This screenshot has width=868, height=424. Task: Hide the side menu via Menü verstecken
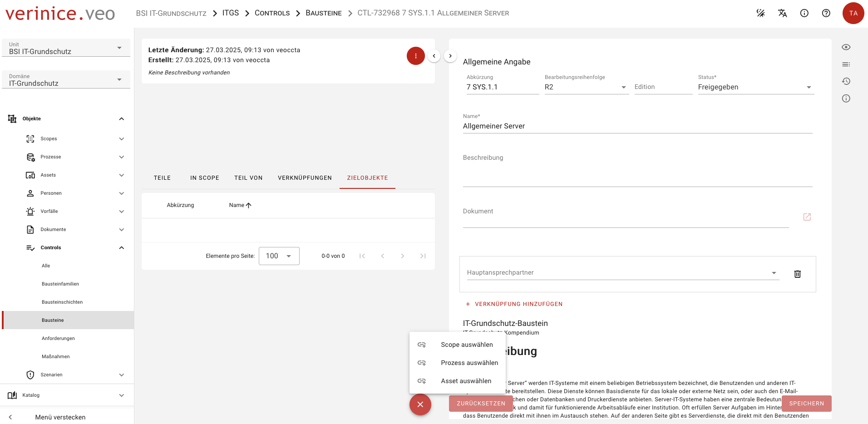click(x=60, y=417)
